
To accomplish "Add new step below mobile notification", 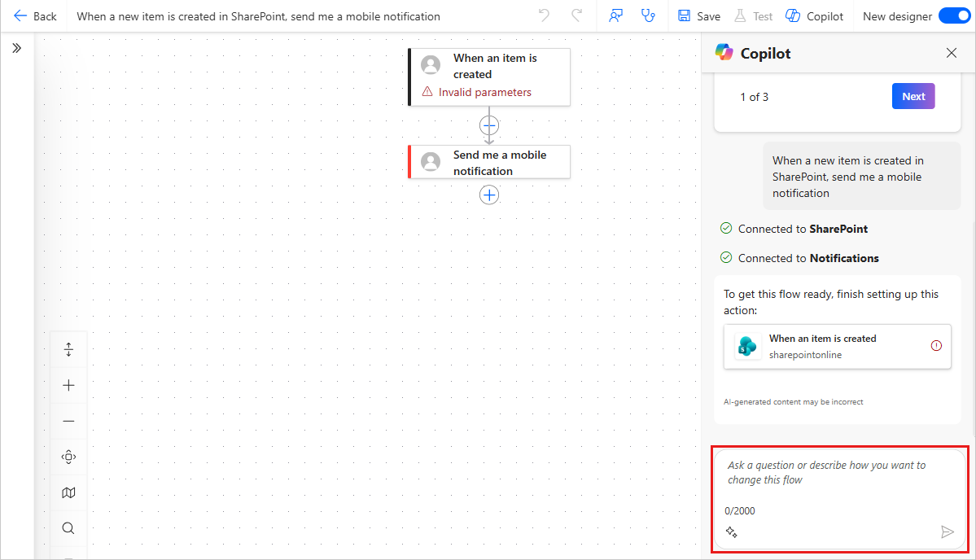I will (x=489, y=195).
